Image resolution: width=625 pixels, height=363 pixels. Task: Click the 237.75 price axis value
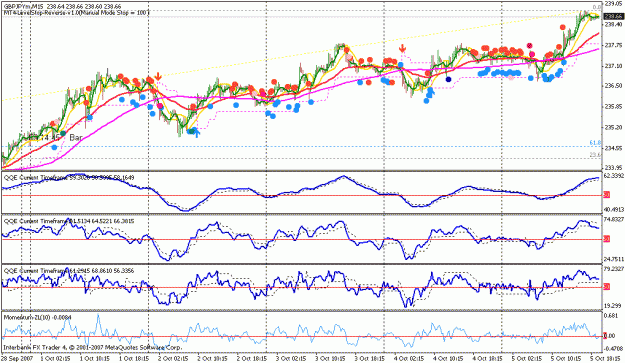click(614, 45)
